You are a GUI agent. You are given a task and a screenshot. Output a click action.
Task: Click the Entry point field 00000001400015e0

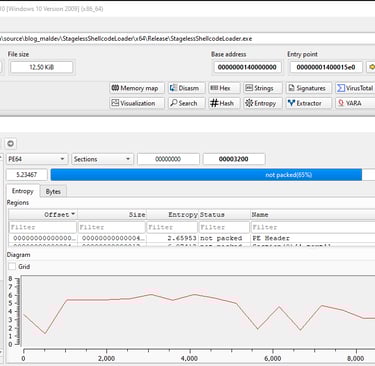tap(326, 67)
